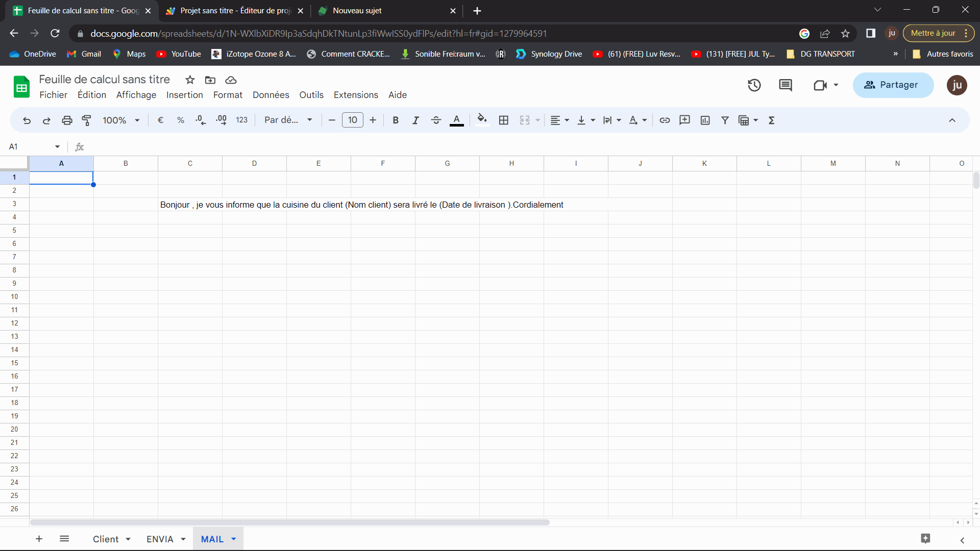Click the Partager button
The image size is (980, 551).
[x=893, y=85]
